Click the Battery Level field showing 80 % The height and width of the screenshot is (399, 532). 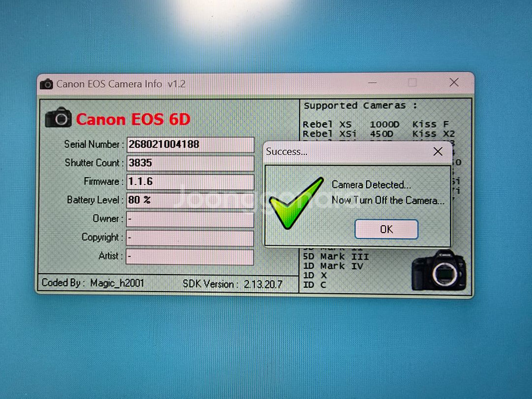[x=190, y=201]
